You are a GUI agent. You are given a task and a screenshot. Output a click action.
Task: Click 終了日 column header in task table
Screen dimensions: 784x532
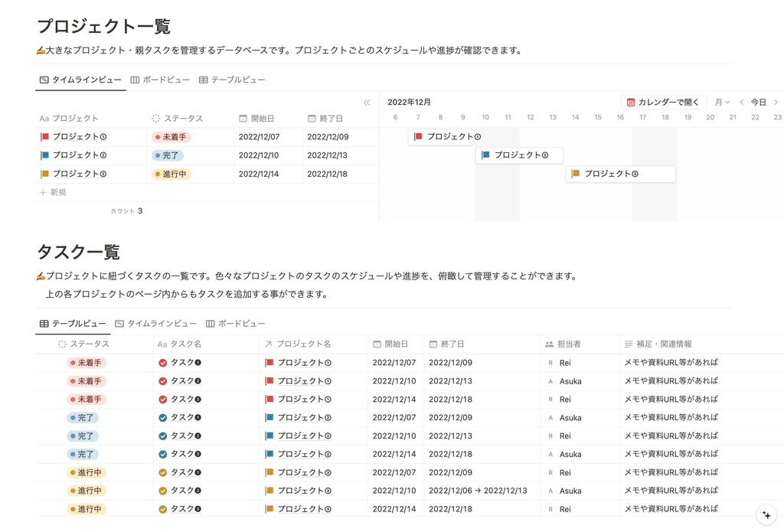tap(446, 344)
